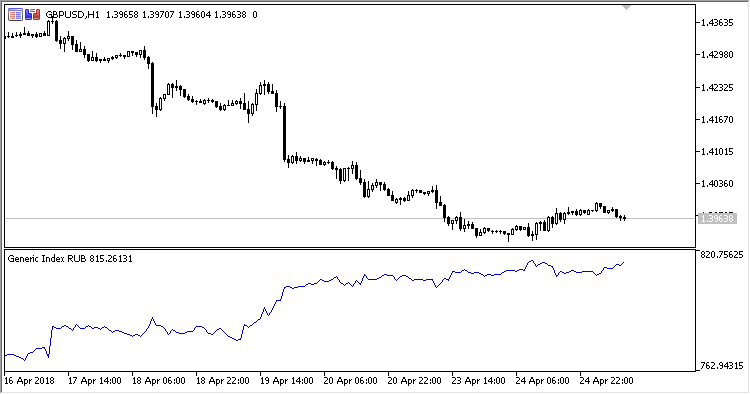Click the GBPUSD,H1 symbol label
This screenshot has height=394, width=750.
(x=72, y=15)
